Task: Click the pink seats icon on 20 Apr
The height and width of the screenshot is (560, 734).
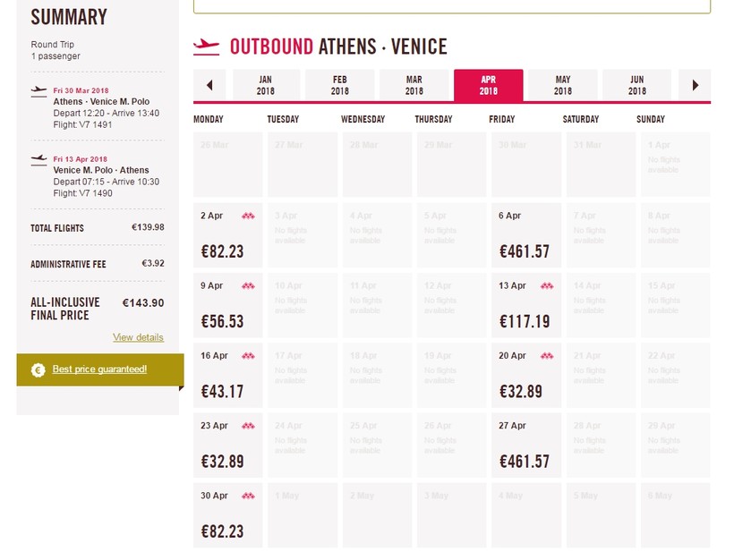Action: pos(547,356)
